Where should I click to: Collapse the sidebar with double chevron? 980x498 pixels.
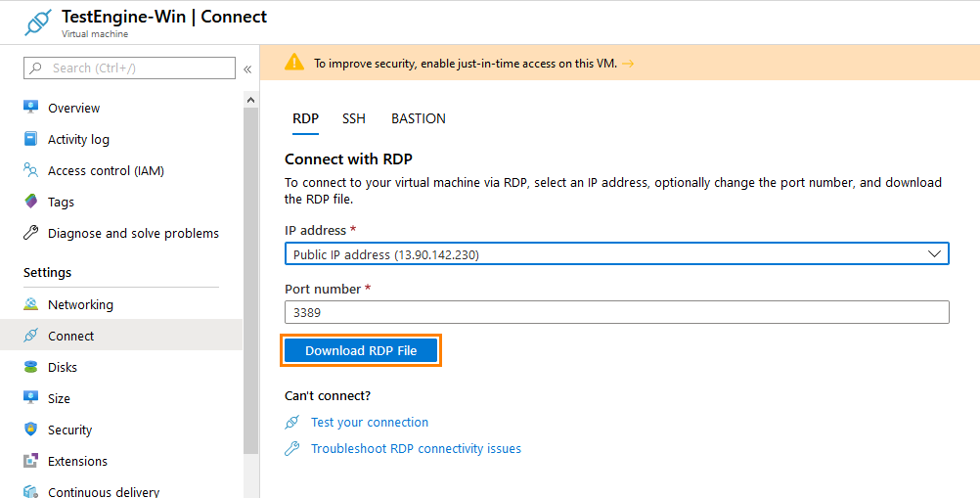pyautogui.click(x=247, y=68)
